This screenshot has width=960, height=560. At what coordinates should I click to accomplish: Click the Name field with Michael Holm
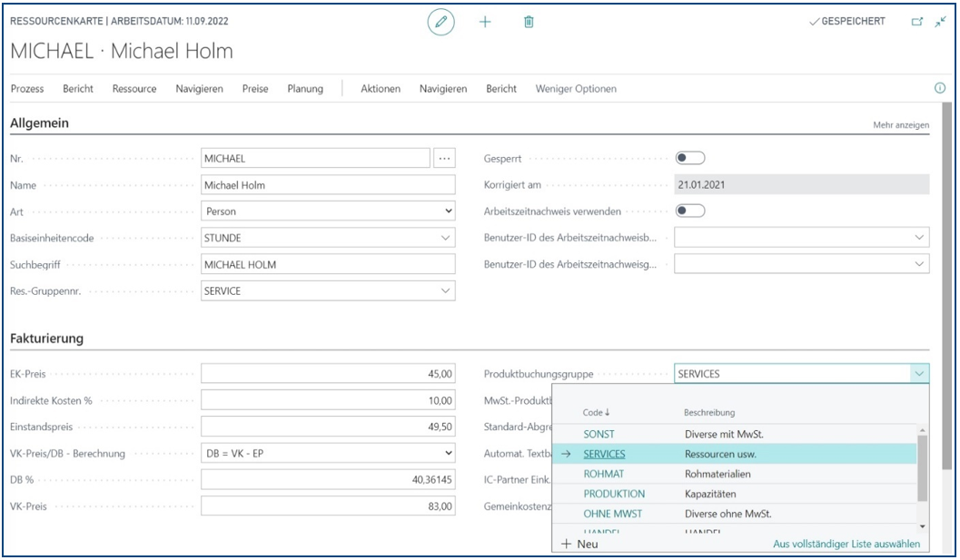click(x=328, y=185)
